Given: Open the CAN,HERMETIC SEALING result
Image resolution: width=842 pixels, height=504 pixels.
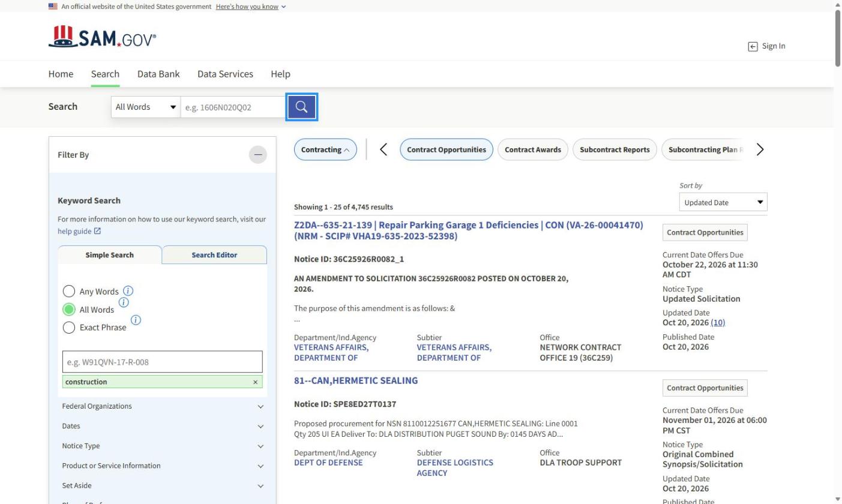Looking at the screenshot, I should pos(356,380).
